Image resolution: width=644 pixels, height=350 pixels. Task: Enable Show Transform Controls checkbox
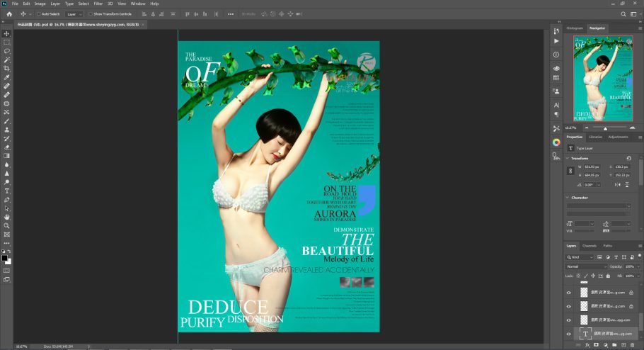(90, 14)
